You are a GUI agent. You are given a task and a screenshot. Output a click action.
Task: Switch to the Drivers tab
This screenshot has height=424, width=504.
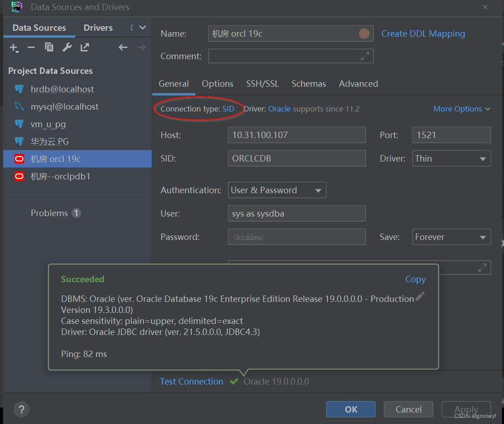pos(98,28)
